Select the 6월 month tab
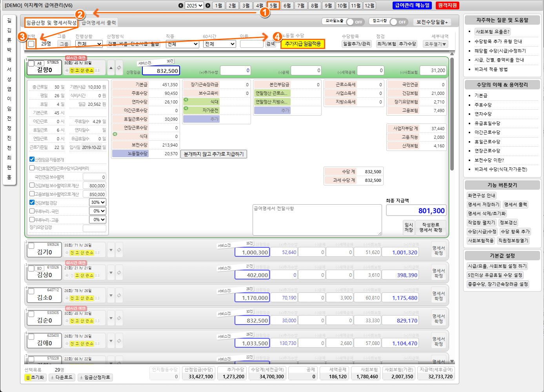The height and width of the screenshot is (392, 544). coord(287,5)
